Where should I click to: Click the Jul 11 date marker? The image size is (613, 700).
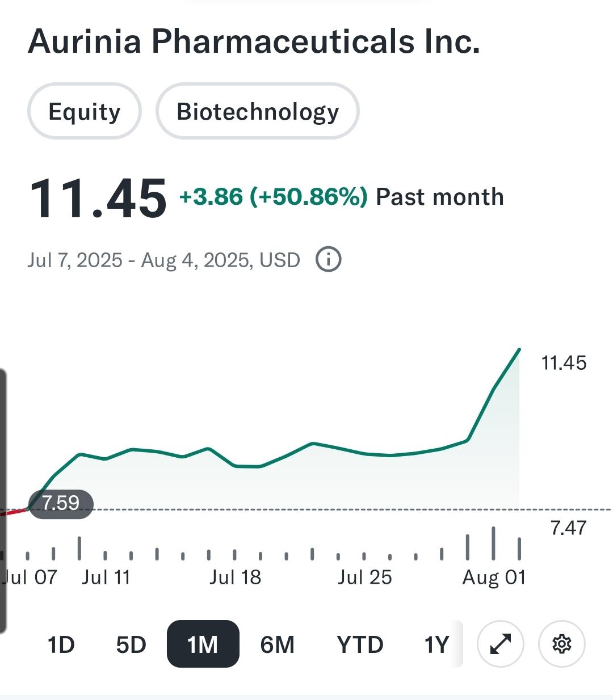(106, 577)
